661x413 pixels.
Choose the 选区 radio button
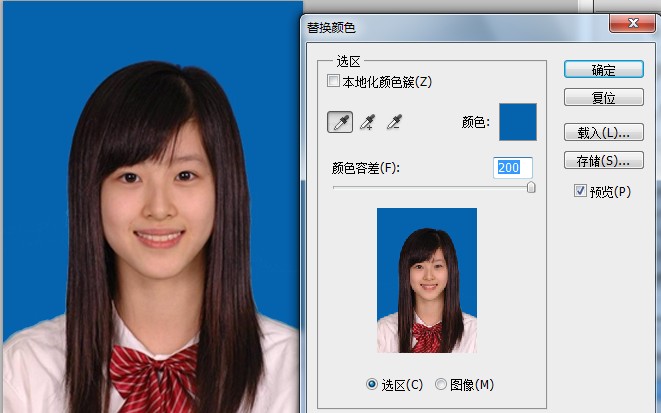(x=372, y=384)
